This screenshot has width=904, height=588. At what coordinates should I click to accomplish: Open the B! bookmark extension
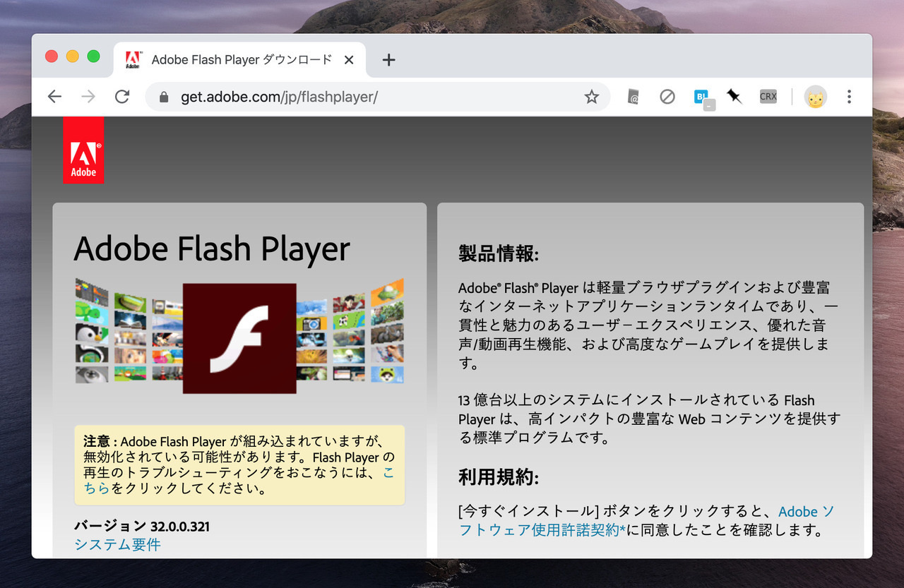(701, 97)
